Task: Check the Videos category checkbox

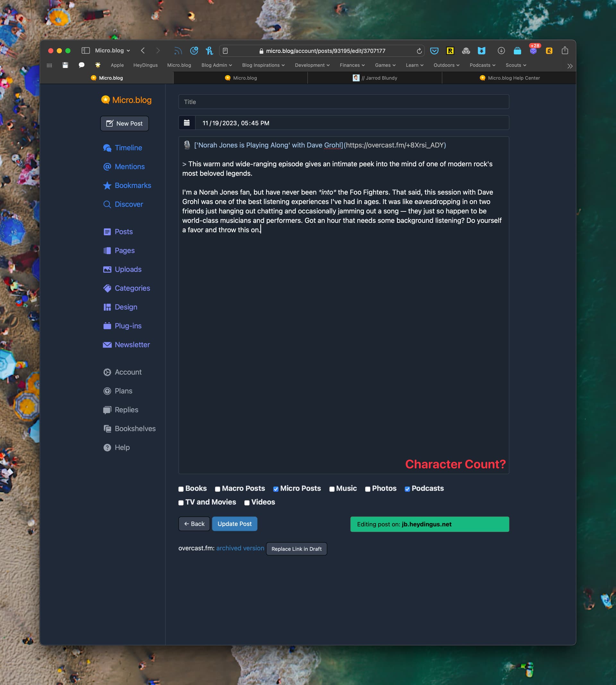Action: pyautogui.click(x=247, y=503)
